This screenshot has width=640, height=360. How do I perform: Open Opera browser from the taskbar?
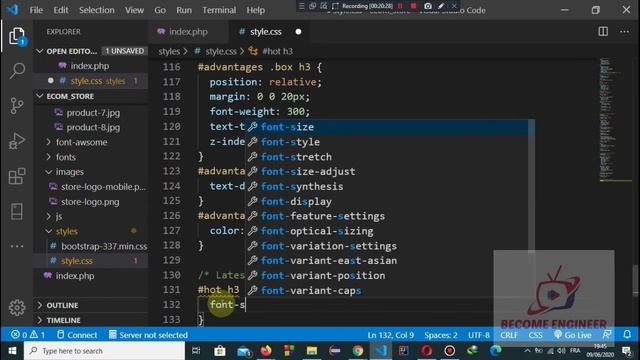427,351
